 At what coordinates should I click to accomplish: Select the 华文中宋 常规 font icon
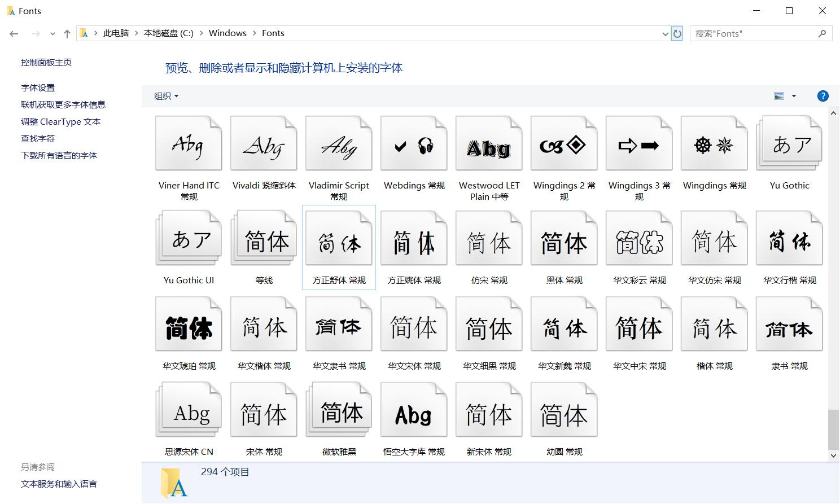(639, 324)
